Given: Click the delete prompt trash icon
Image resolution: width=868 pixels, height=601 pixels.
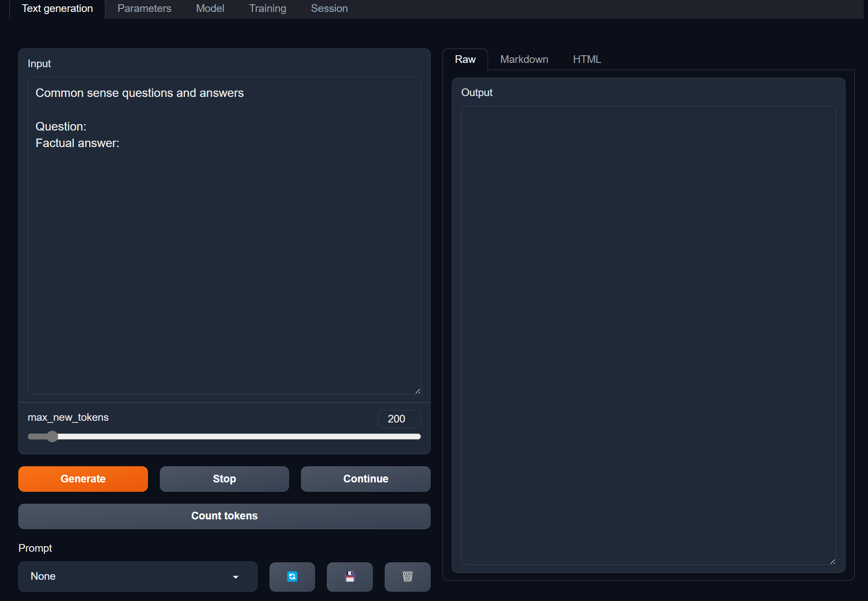Looking at the screenshot, I should [407, 576].
